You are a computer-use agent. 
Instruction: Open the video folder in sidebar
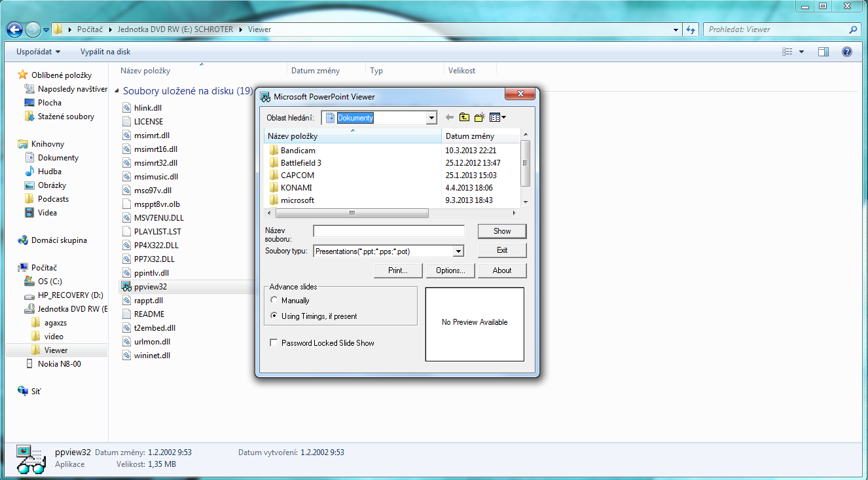coord(47,337)
